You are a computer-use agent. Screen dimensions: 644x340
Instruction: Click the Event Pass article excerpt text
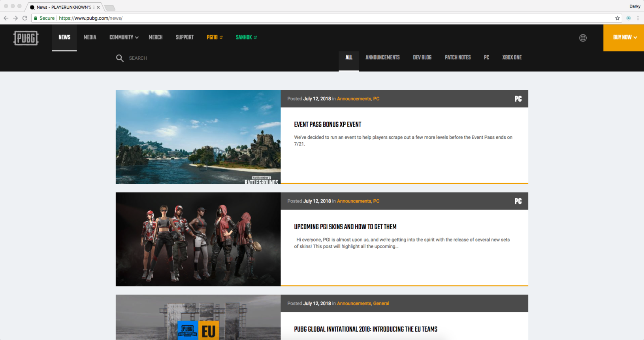(x=403, y=141)
